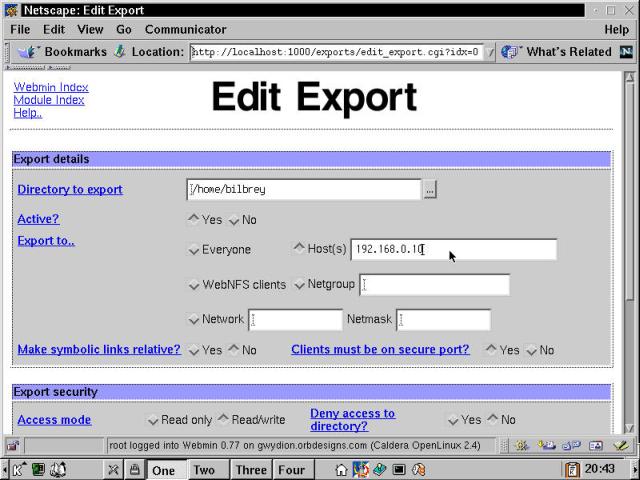Open the Communicator menu
640x480 pixels.
[x=185, y=30]
